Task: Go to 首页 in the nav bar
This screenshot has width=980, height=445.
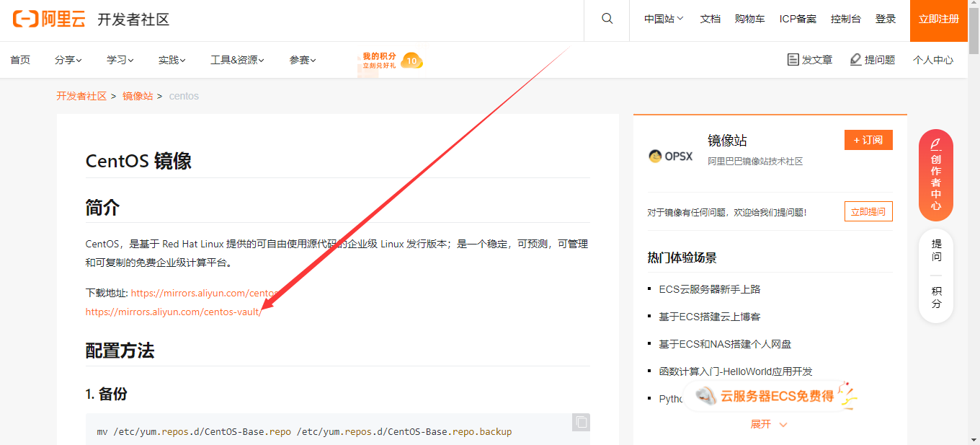Action: [20, 60]
